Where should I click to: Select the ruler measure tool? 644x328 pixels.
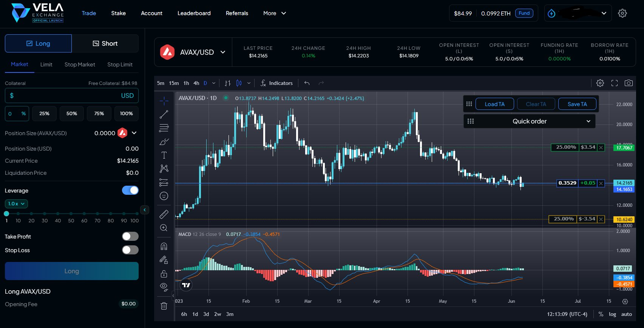click(164, 214)
